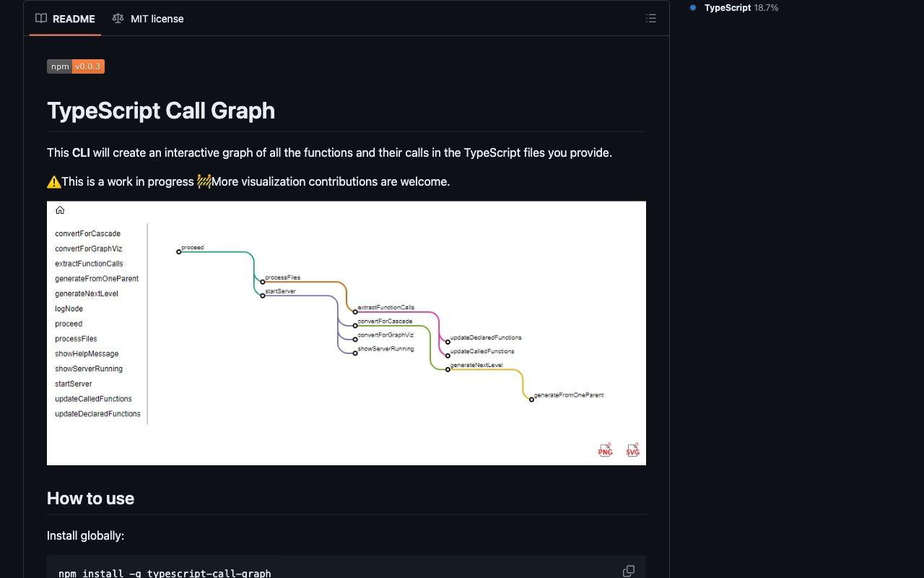Switch to the MIT license tab

[148, 19]
